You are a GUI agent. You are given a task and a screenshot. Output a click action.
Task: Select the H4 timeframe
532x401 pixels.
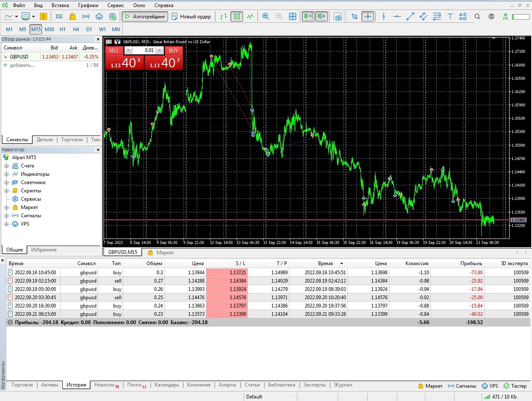coord(76,30)
